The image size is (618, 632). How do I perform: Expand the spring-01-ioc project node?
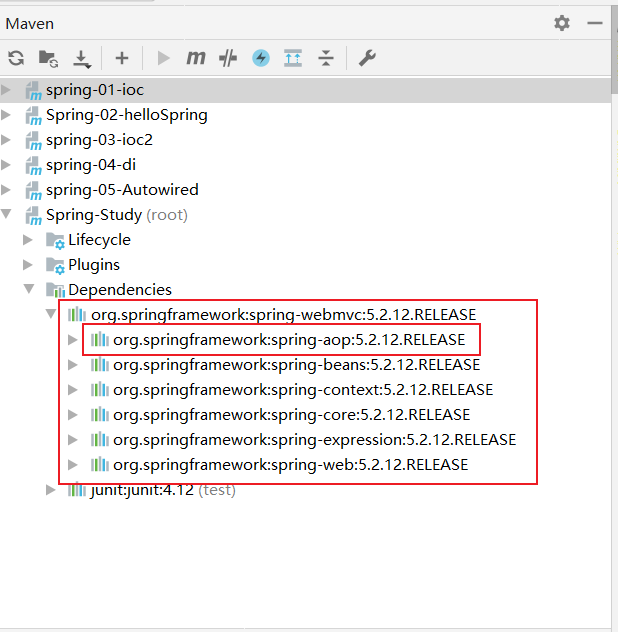click(8, 90)
